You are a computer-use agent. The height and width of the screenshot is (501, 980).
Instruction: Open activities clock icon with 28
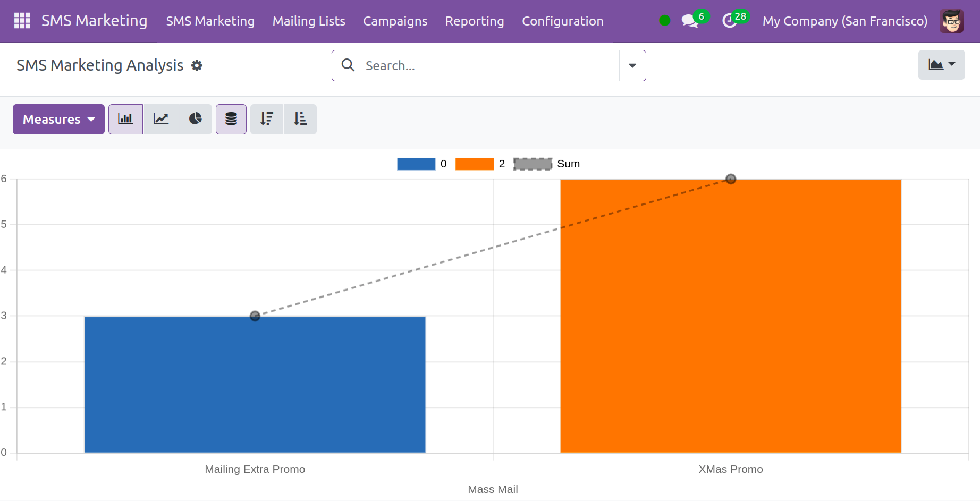click(x=730, y=21)
